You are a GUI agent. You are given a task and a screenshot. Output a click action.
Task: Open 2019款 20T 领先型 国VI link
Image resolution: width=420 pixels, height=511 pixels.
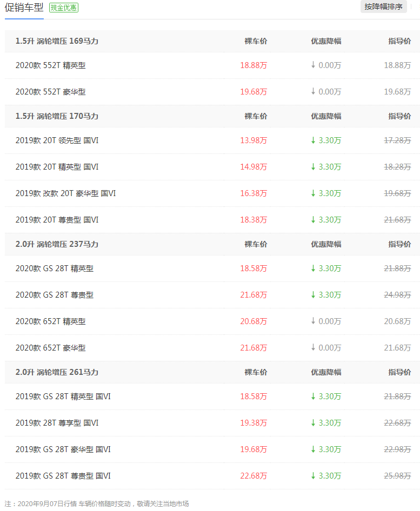(57, 140)
